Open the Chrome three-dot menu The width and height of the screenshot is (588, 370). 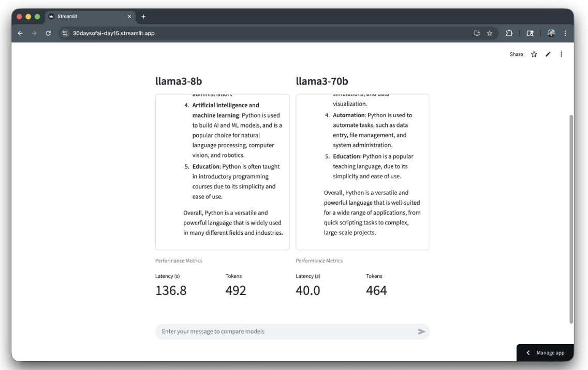point(565,33)
